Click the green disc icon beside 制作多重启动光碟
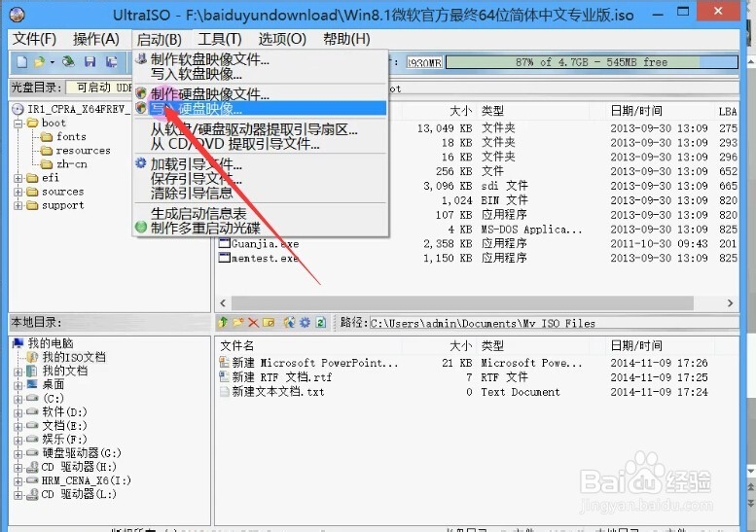The height and width of the screenshot is (532, 756). (x=141, y=227)
